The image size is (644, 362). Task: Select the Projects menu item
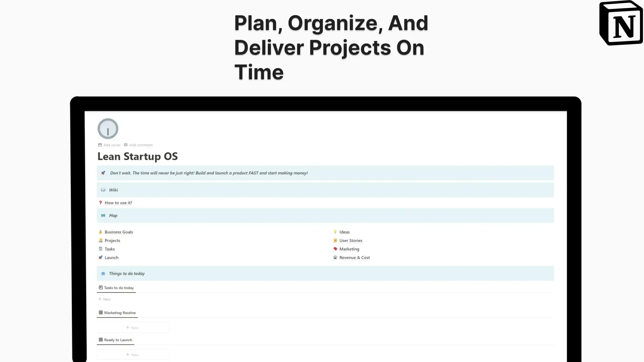click(112, 240)
